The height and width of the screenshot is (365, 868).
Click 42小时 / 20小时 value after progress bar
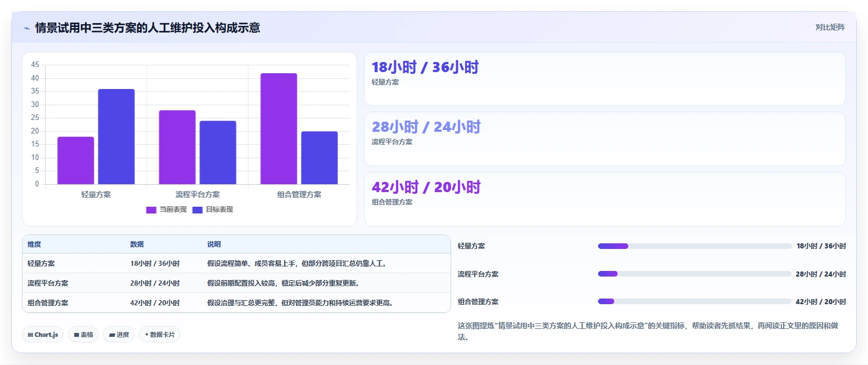(821, 302)
